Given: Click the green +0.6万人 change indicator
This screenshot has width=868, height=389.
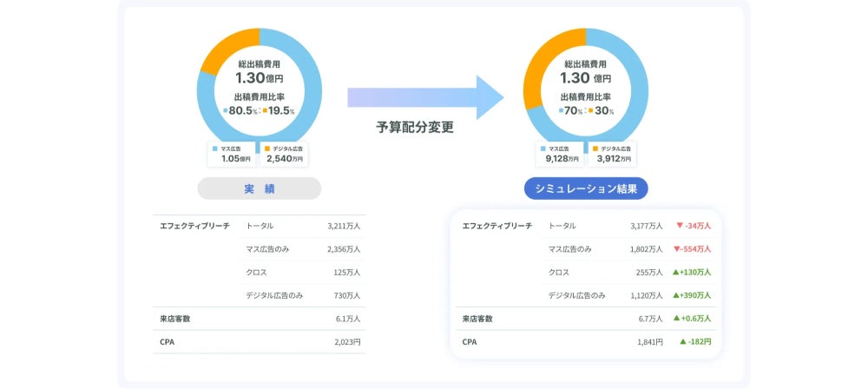Looking at the screenshot, I should 693,319.
